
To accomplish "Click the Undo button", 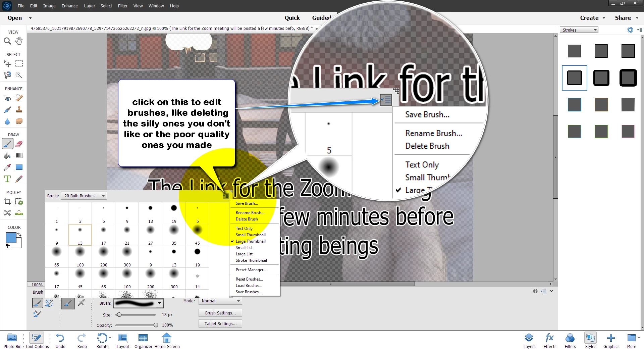I will pos(60,340).
